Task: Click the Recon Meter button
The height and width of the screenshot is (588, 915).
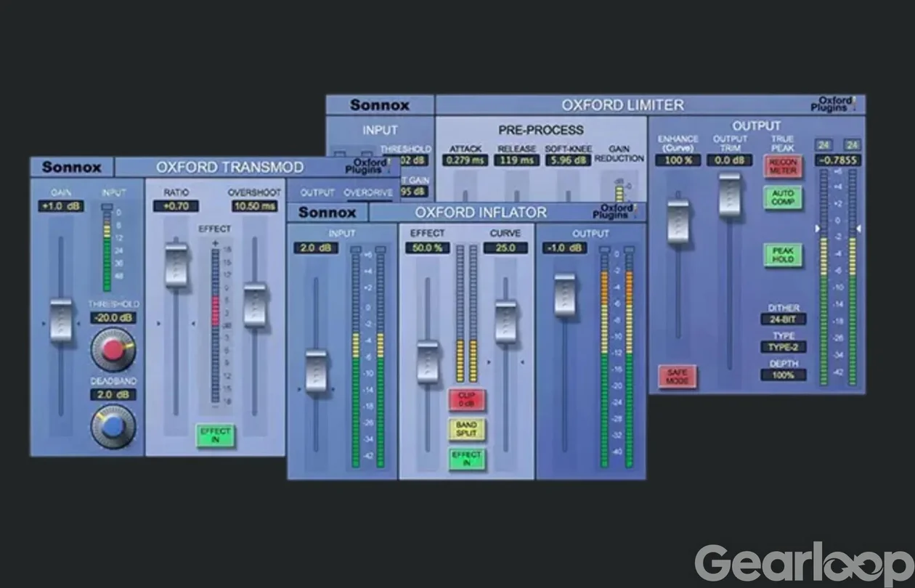Action: pyautogui.click(x=782, y=166)
